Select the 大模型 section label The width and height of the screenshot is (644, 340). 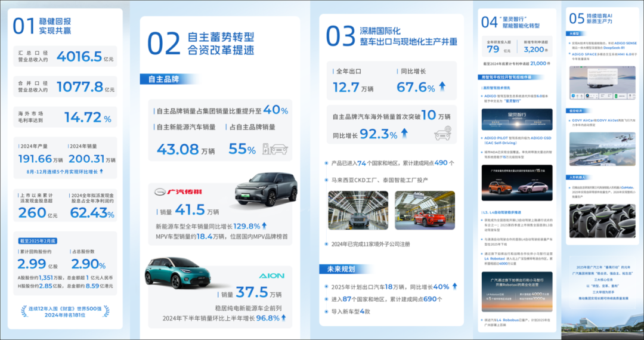click(574, 34)
